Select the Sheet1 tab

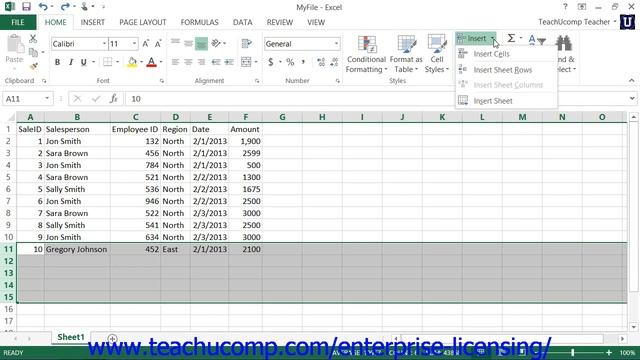[x=71, y=337]
